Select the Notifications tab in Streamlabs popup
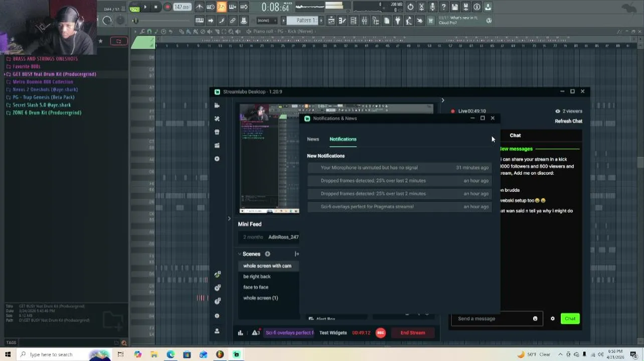 click(343, 139)
